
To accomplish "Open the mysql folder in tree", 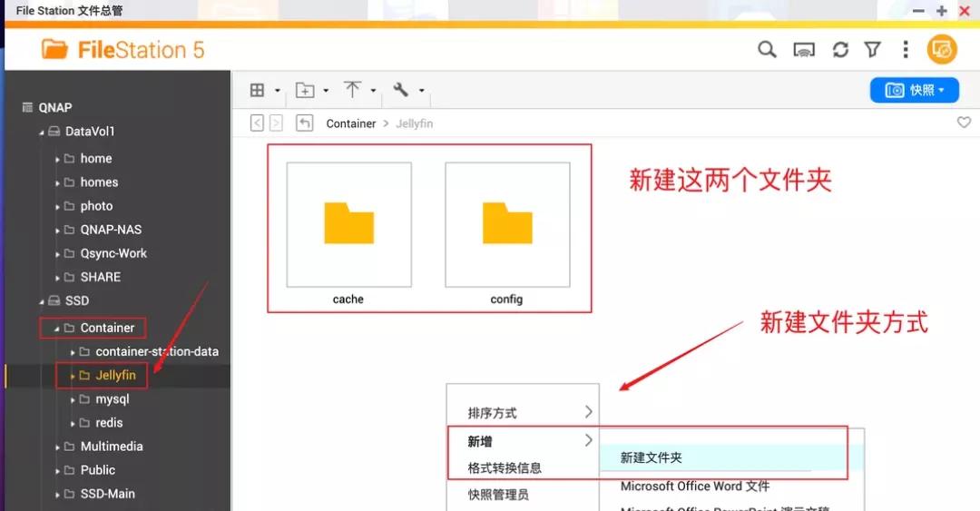I will click(x=113, y=399).
